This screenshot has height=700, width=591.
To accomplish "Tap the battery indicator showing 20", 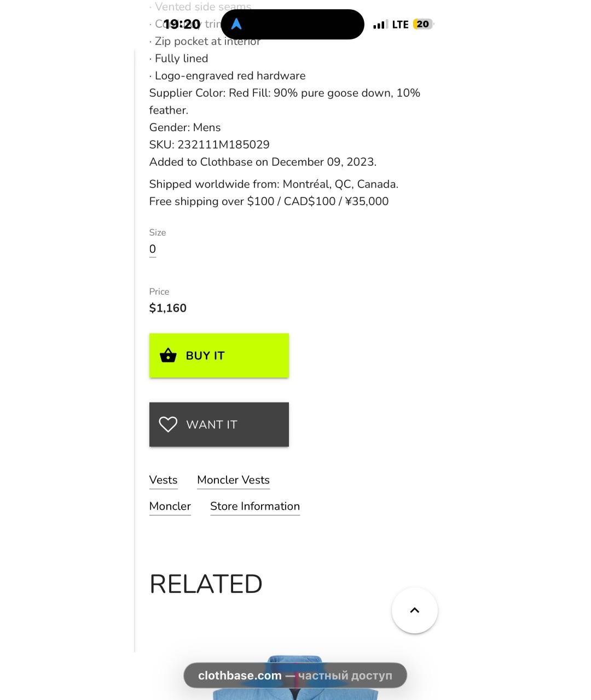I will (422, 24).
